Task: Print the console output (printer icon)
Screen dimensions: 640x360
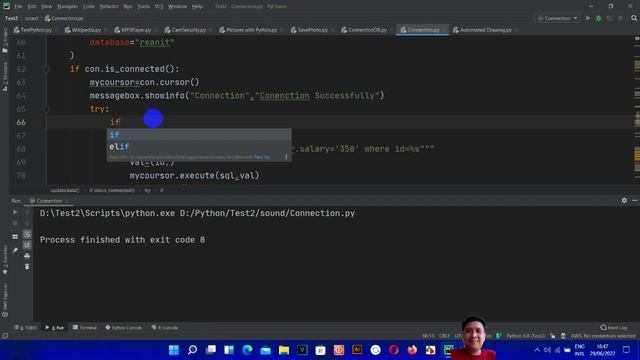Action: coord(27,256)
